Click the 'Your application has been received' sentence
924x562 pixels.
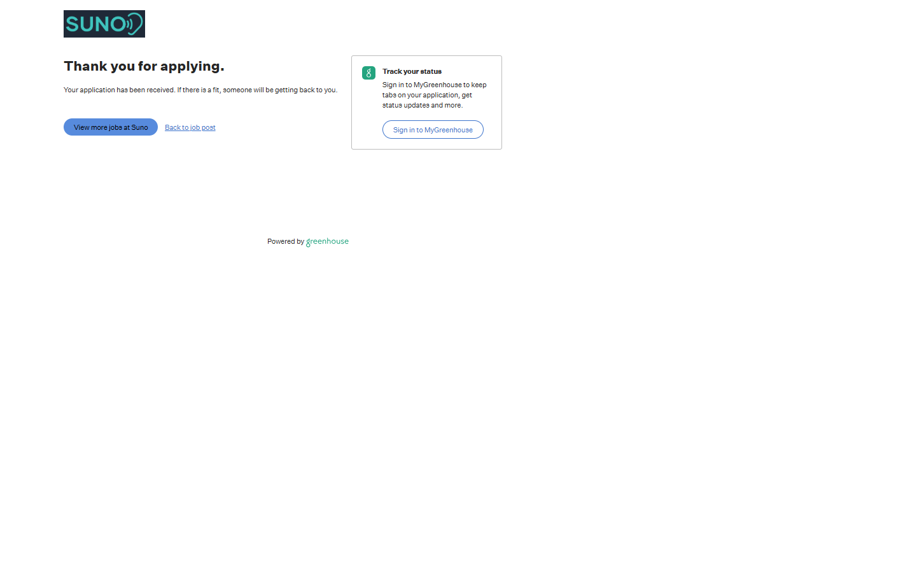click(119, 90)
